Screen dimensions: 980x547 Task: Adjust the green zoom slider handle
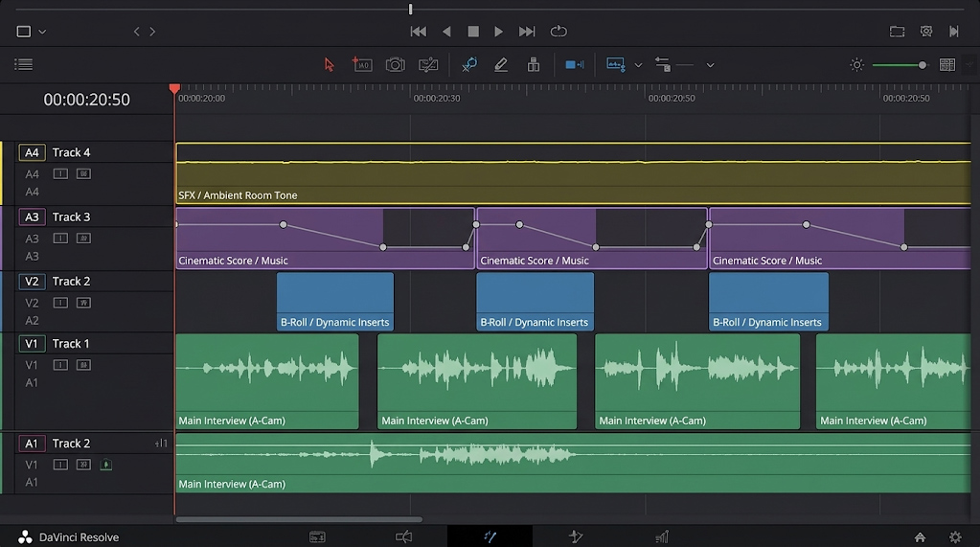(x=922, y=65)
